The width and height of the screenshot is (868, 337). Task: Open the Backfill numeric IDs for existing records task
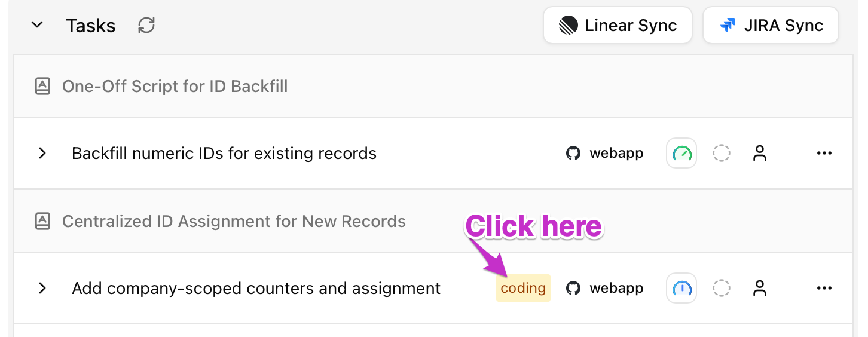click(224, 154)
